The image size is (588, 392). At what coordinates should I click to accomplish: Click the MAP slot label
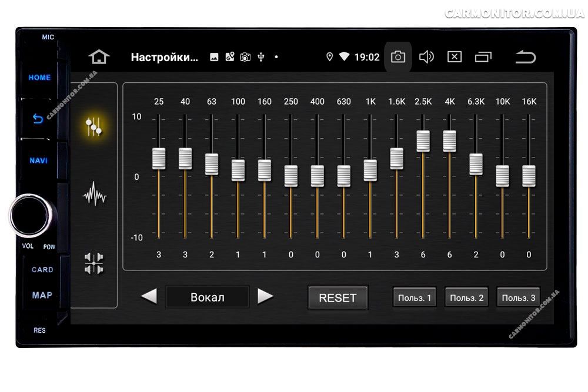point(42,295)
